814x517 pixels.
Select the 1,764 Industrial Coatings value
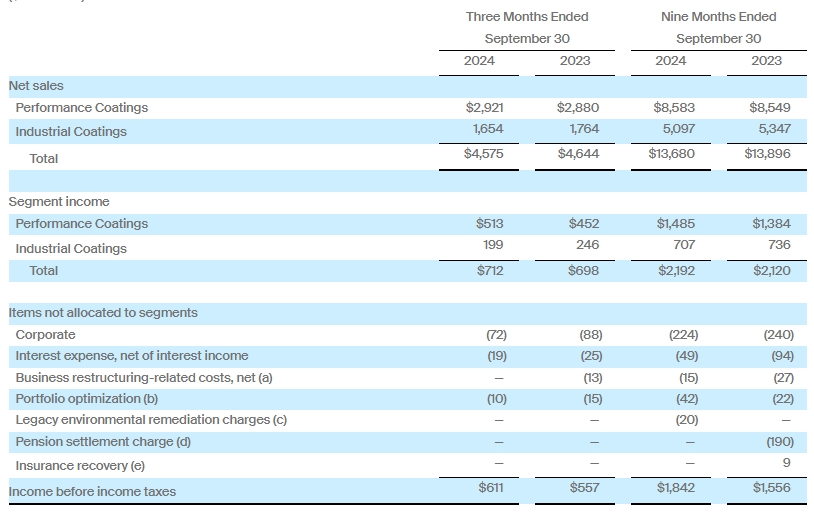584,129
